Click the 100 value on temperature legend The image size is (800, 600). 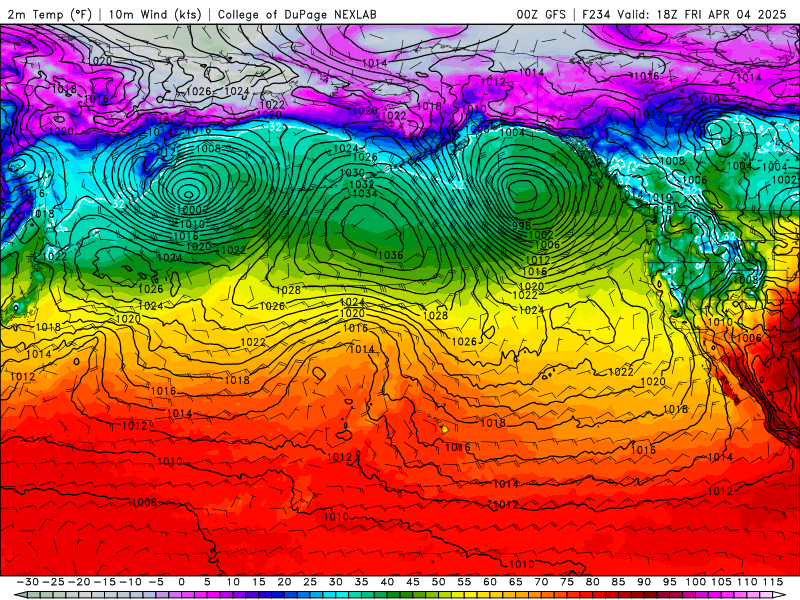coord(695,582)
